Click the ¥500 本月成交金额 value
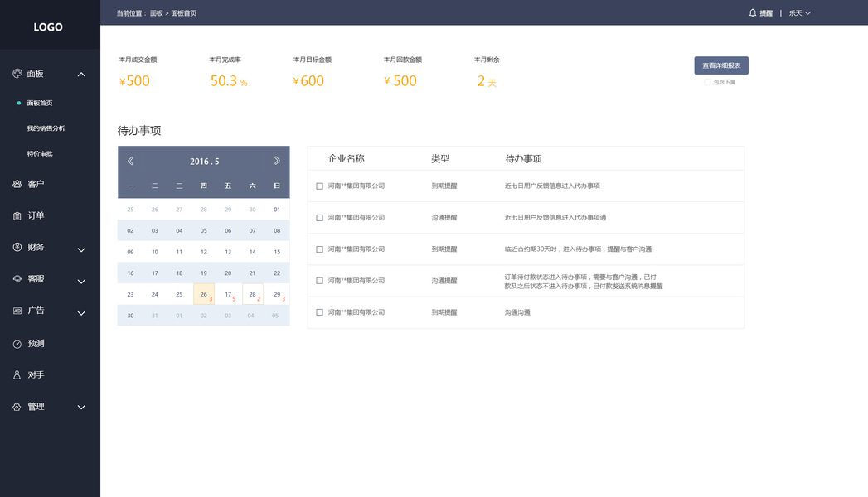 click(134, 81)
